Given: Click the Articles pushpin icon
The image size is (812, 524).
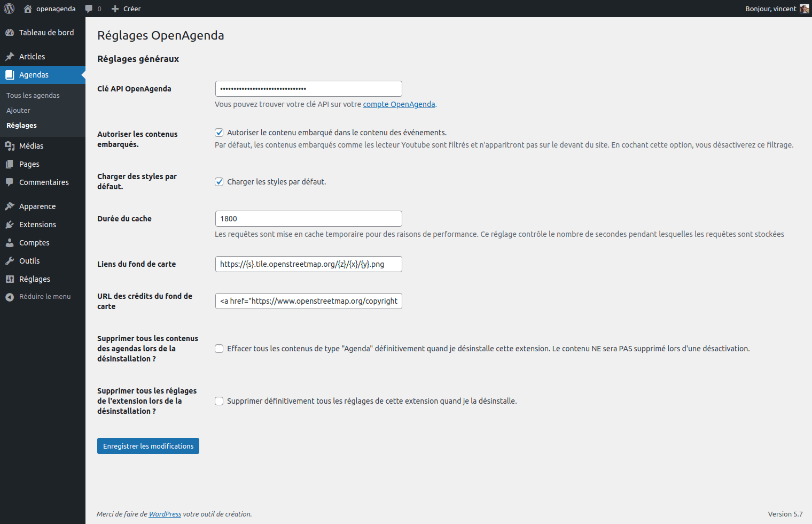Looking at the screenshot, I should click(x=10, y=57).
